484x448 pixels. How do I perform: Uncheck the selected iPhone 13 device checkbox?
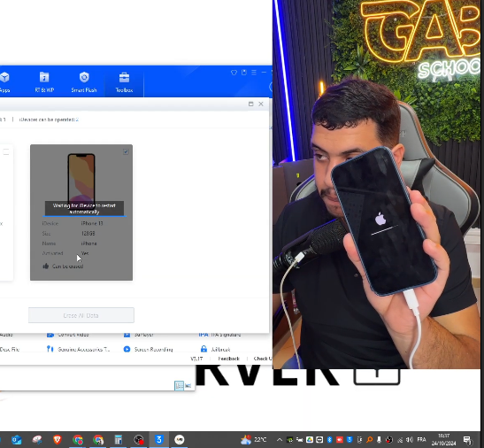(x=126, y=151)
